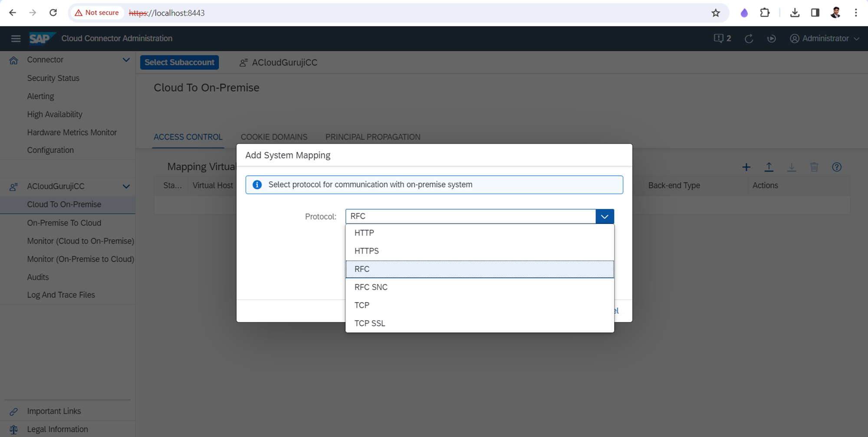Click the refresh icon in SAP header
The width and height of the screenshot is (868, 437).
click(749, 39)
